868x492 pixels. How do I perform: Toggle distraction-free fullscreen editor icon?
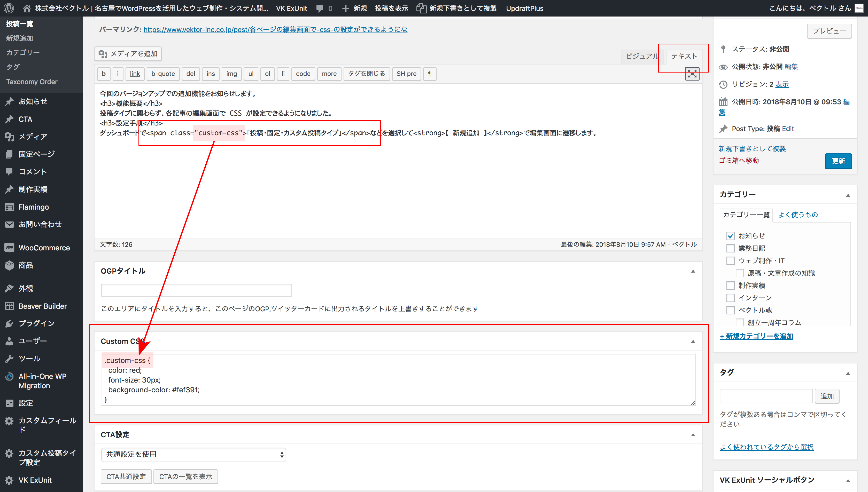pyautogui.click(x=692, y=74)
